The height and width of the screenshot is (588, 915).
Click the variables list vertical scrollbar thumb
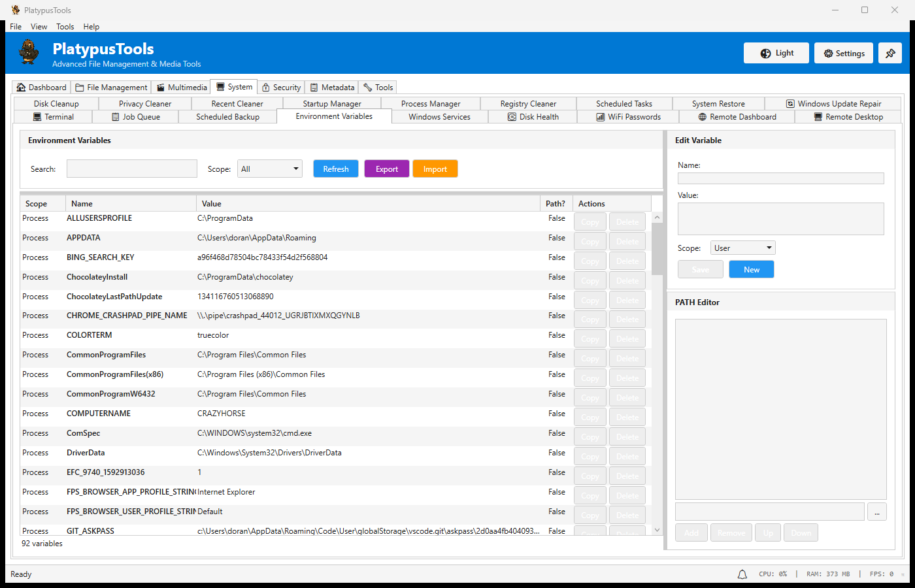pyautogui.click(x=657, y=248)
